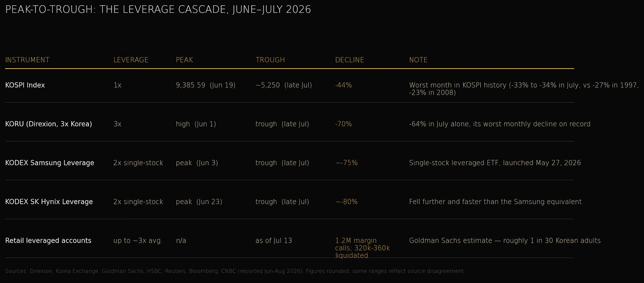The width and height of the screenshot is (644, 283).
Task: Click the 9,385.59 (Jun 19) peak value
Action: tap(206, 85)
